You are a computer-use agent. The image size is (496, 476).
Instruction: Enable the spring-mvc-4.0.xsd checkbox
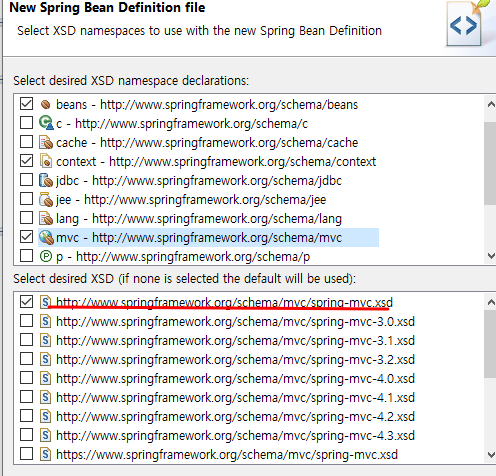click(26, 378)
